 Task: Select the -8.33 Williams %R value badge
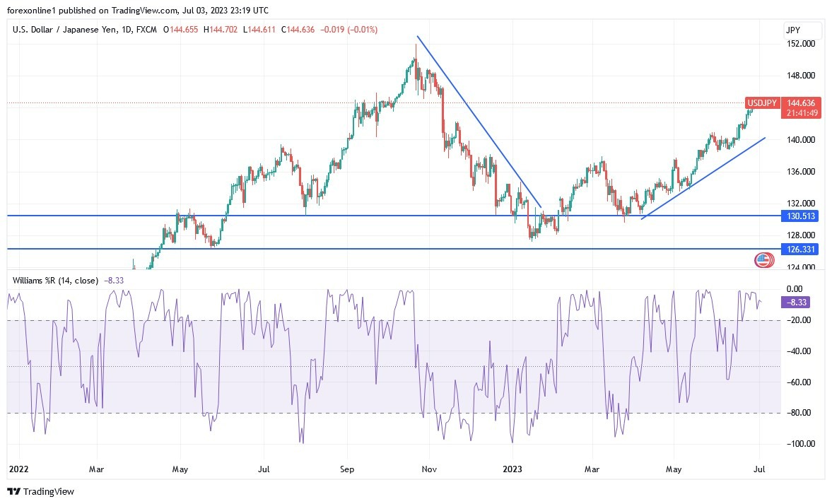(x=795, y=302)
